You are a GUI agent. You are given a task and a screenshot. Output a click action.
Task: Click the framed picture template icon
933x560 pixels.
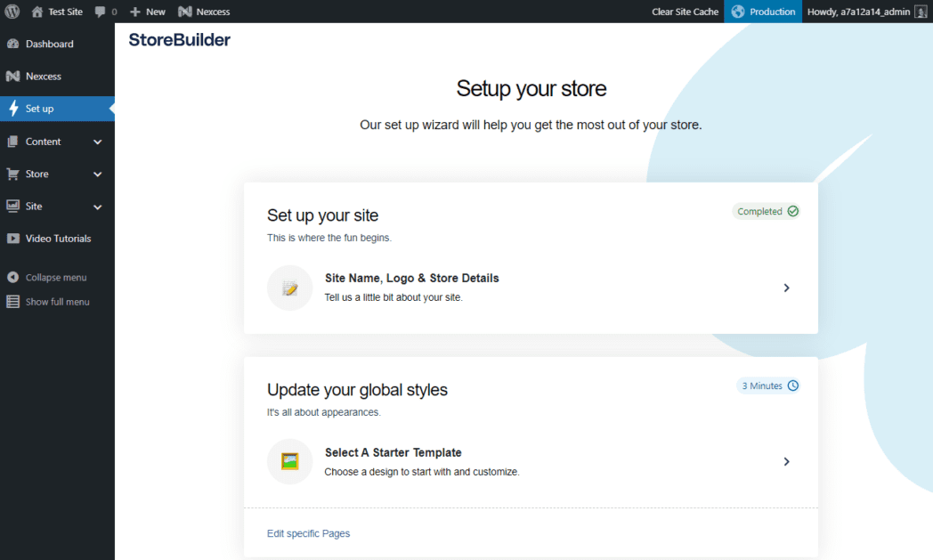coord(289,462)
